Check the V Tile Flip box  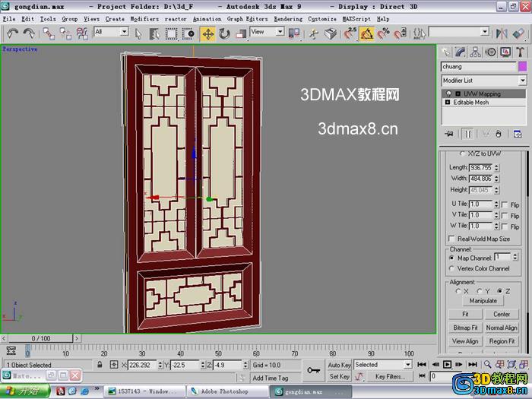[x=505, y=215]
